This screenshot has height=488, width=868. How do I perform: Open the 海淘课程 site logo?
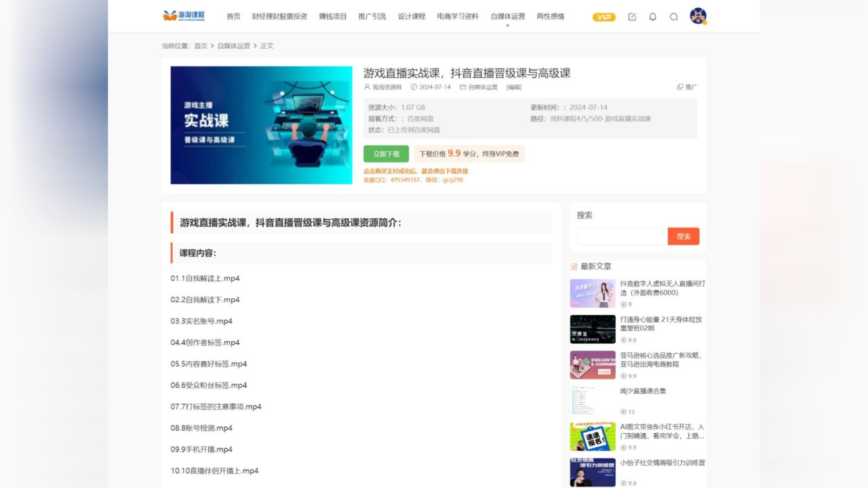(x=184, y=16)
